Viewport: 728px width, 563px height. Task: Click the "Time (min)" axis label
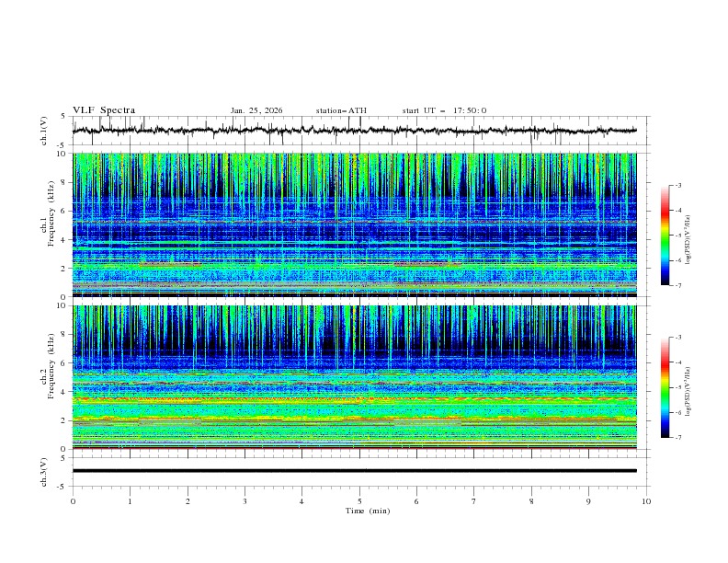pos(368,511)
